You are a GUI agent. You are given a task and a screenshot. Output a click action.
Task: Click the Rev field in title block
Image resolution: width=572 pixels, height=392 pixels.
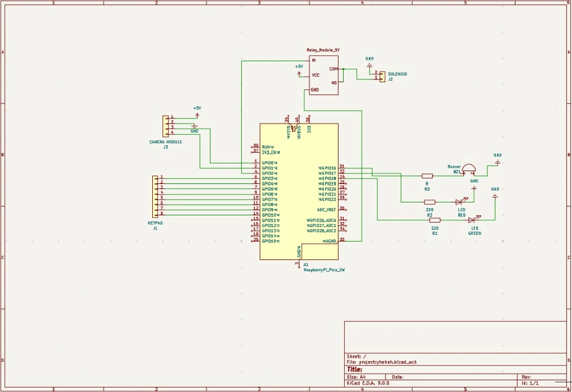click(x=542, y=377)
